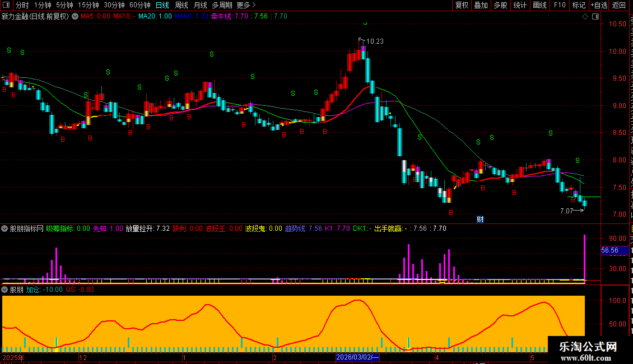This screenshot has height=364, width=633.
Task: Switch to 分时 intraday view
Action: (22, 5)
